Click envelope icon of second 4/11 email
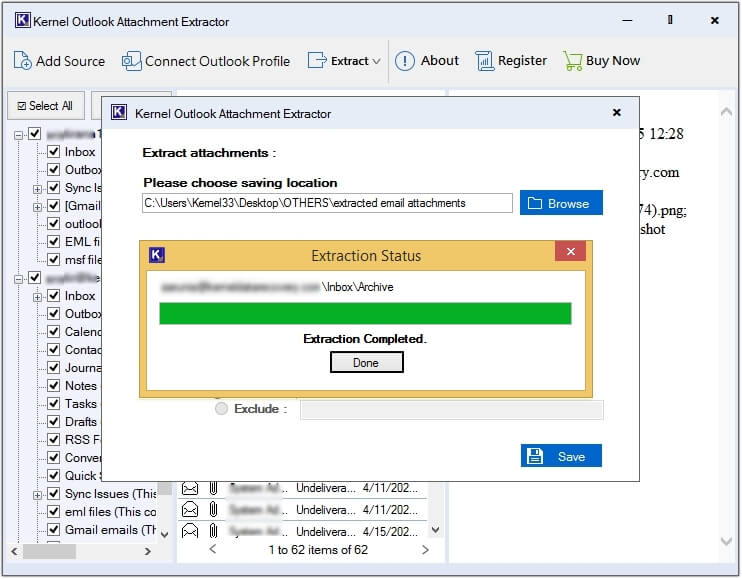The width and height of the screenshot is (742, 579). [x=190, y=509]
